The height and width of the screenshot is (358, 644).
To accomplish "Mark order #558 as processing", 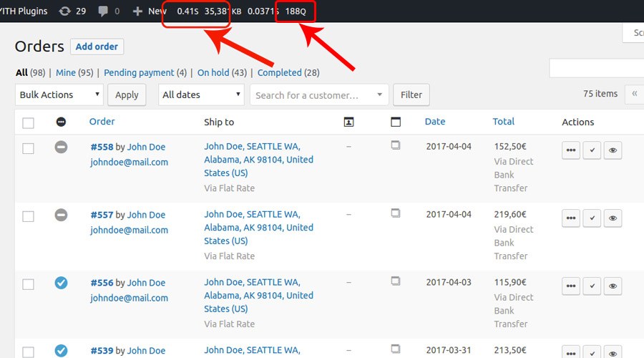I will click(x=571, y=150).
